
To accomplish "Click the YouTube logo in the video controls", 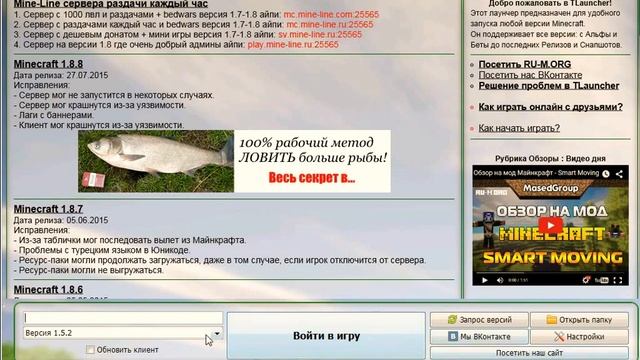I will pyautogui.click(x=602, y=280).
